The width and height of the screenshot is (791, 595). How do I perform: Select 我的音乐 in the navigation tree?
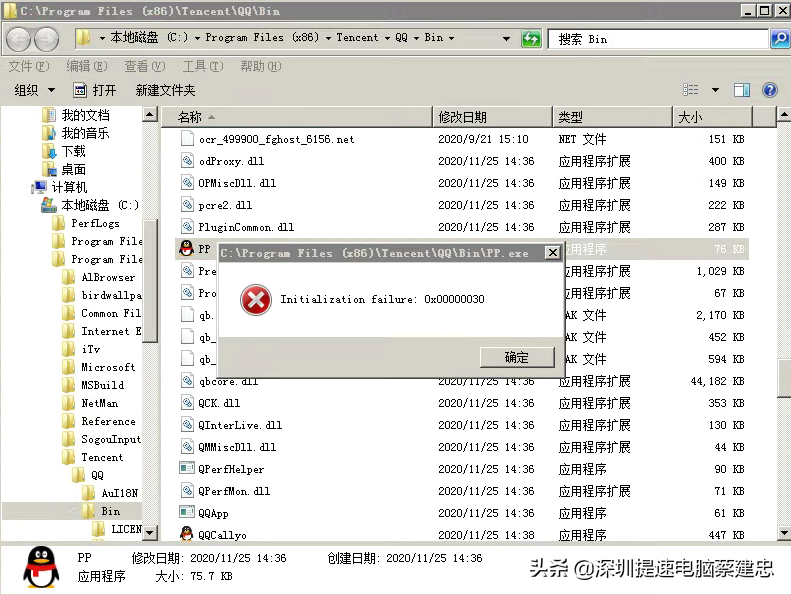[85, 133]
